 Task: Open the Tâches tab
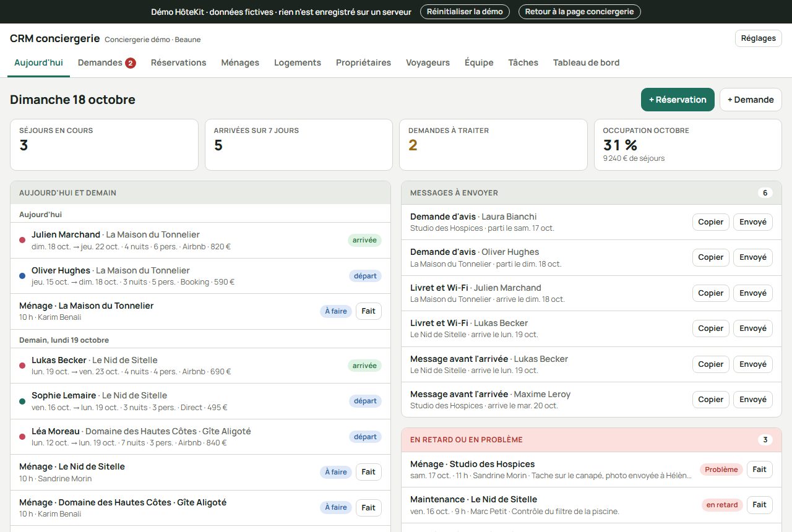point(523,62)
